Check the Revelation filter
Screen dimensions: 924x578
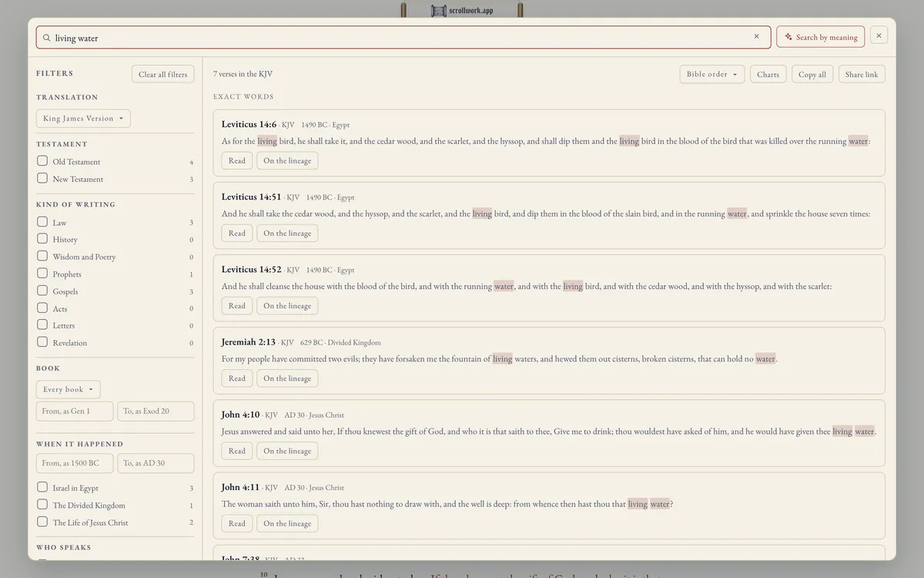point(42,342)
